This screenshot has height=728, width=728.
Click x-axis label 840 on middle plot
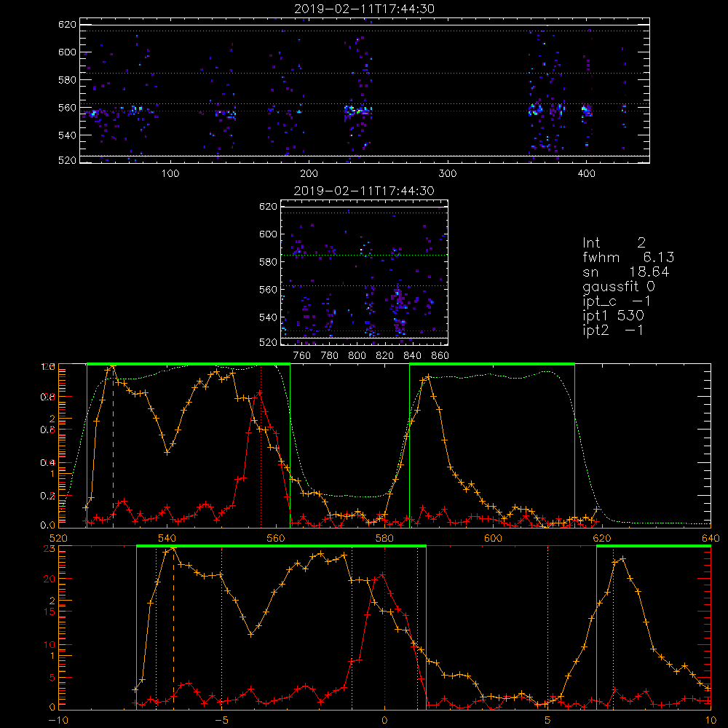click(412, 356)
